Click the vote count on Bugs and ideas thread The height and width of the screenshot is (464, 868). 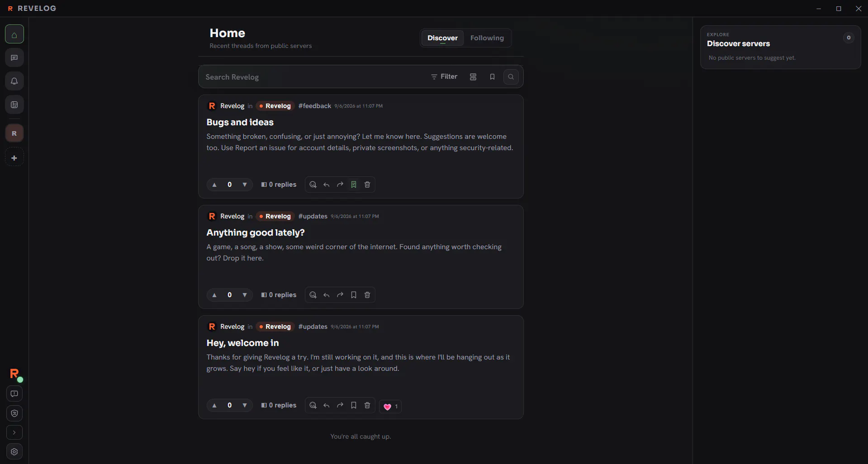[x=230, y=185]
